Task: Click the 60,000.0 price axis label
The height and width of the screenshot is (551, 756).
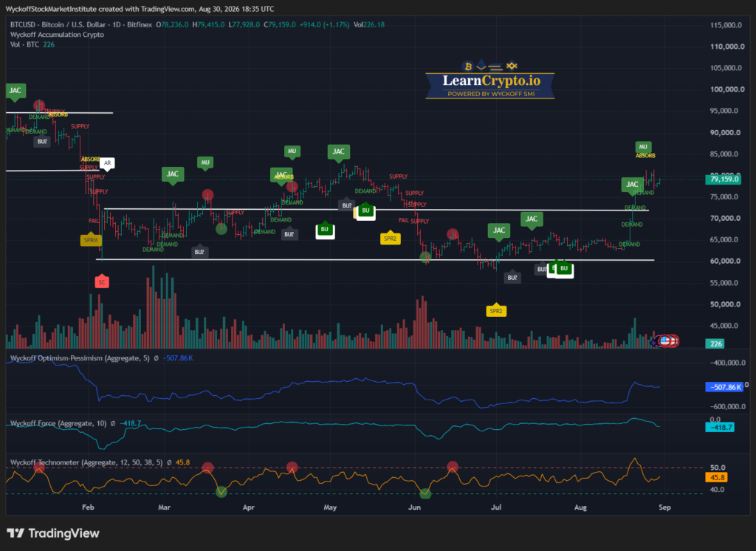Action: [725, 261]
